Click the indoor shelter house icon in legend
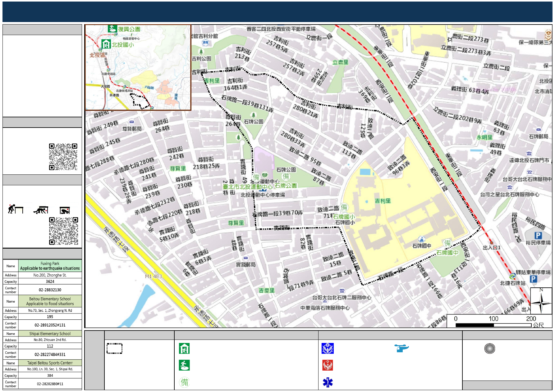Screen dimensions: 555x392 click(184, 349)
